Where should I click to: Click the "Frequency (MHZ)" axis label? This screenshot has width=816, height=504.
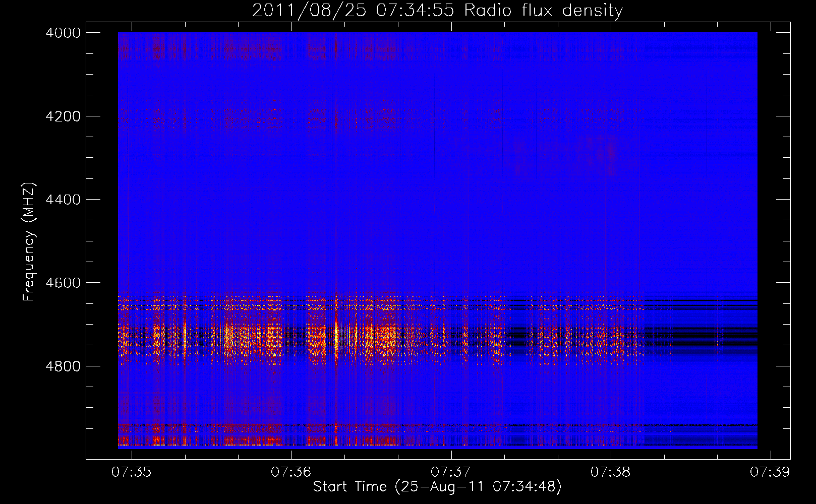29,242
